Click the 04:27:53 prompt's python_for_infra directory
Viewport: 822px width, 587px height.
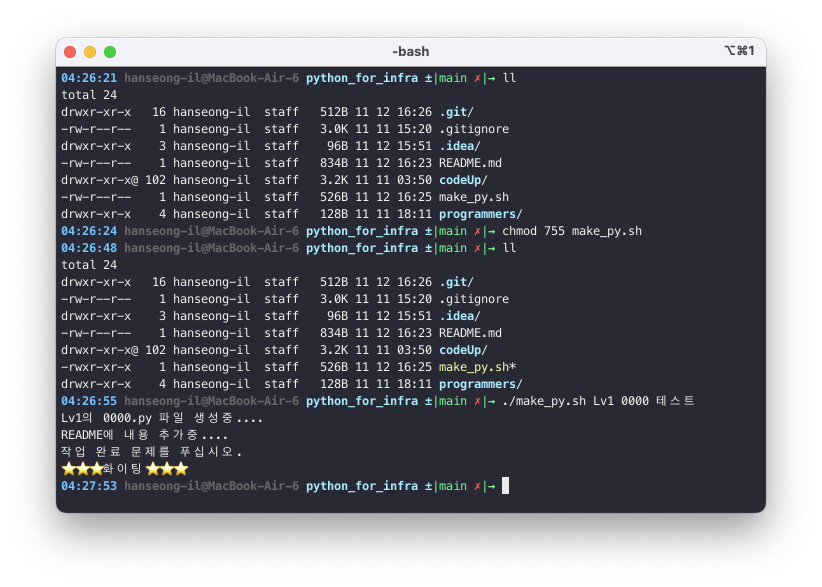pos(362,486)
